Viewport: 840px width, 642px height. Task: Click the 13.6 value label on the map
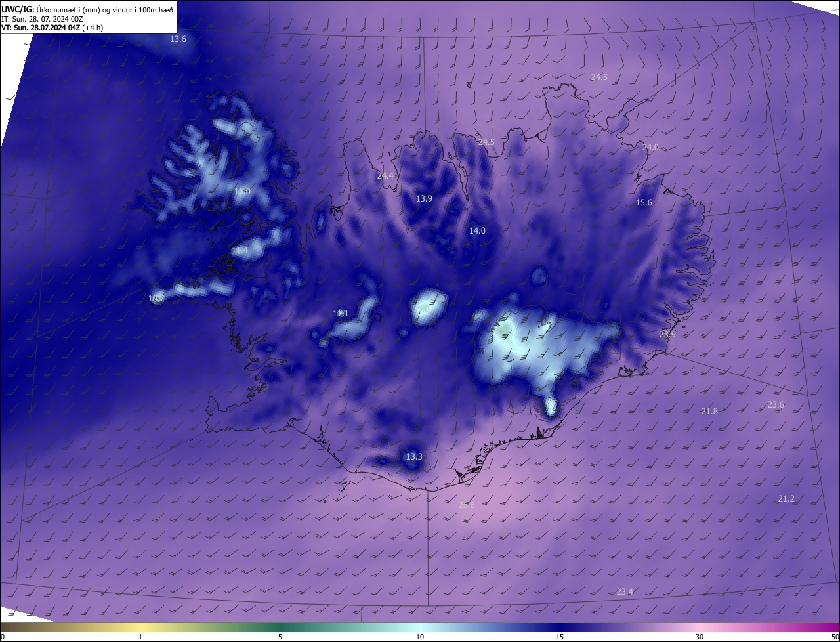coord(178,39)
